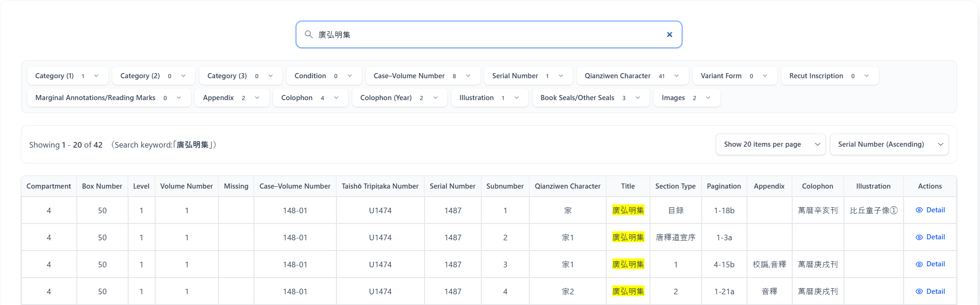Open Detail link for the 目録 row
This screenshot has width=980, height=305.
(x=935, y=210)
